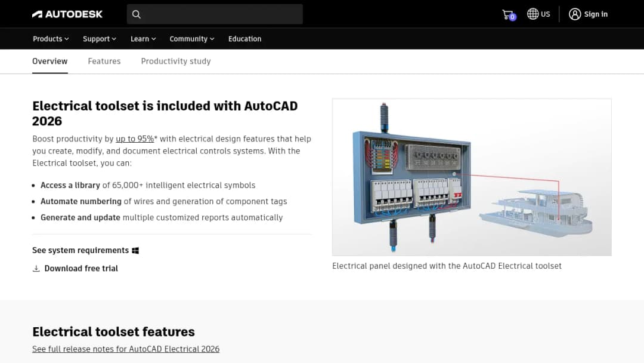Click the image caption text
Viewport: 644px width, 363px height.
point(447,266)
